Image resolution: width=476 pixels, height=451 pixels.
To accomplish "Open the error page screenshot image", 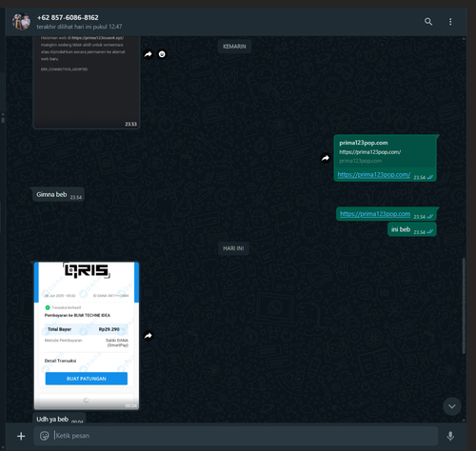I will (87, 83).
